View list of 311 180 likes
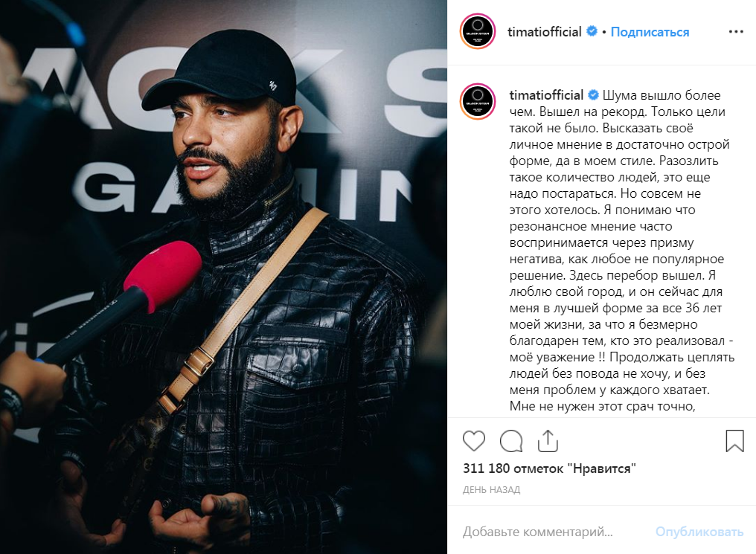The width and height of the screenshot is (756, 554). pos(549,468)
